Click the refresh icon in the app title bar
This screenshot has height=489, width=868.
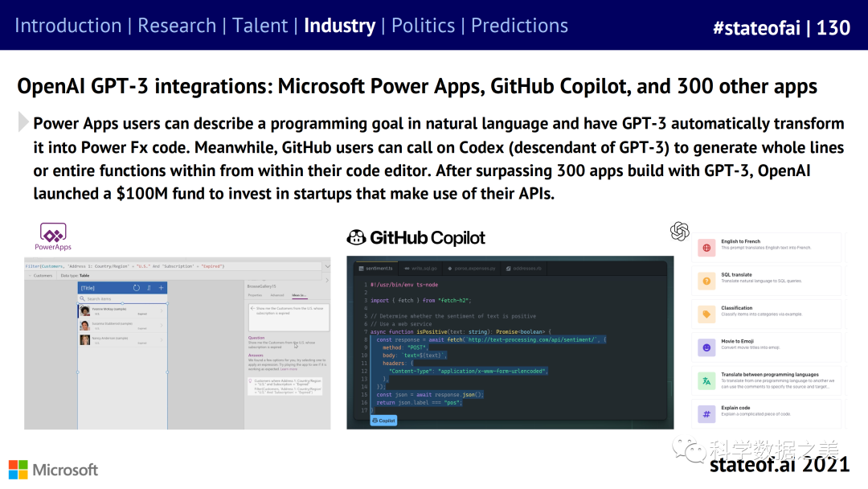click(x=137, y=288)
